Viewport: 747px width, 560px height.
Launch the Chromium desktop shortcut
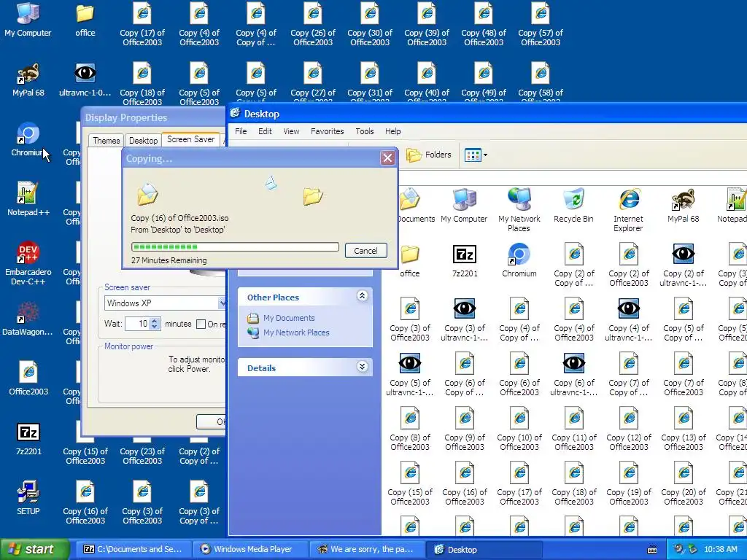coord(28,139)
